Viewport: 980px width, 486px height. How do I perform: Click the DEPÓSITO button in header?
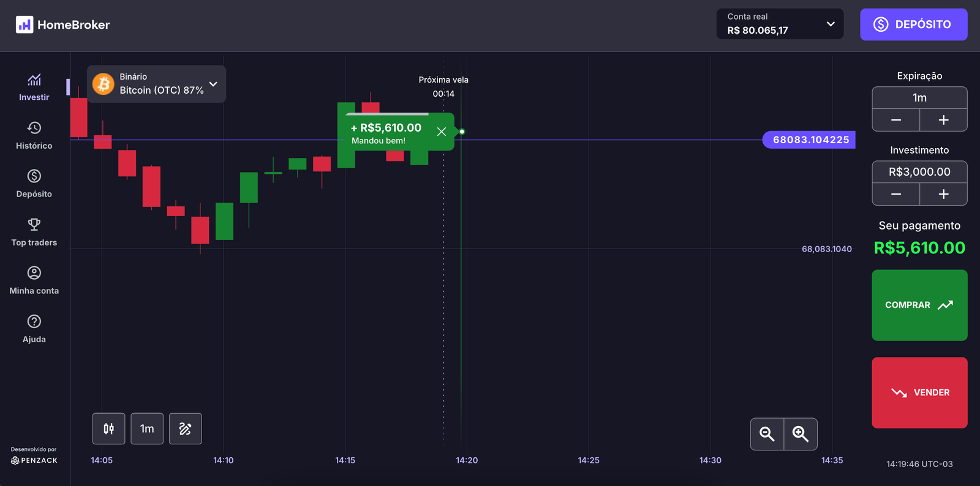[x=913, y=24]
